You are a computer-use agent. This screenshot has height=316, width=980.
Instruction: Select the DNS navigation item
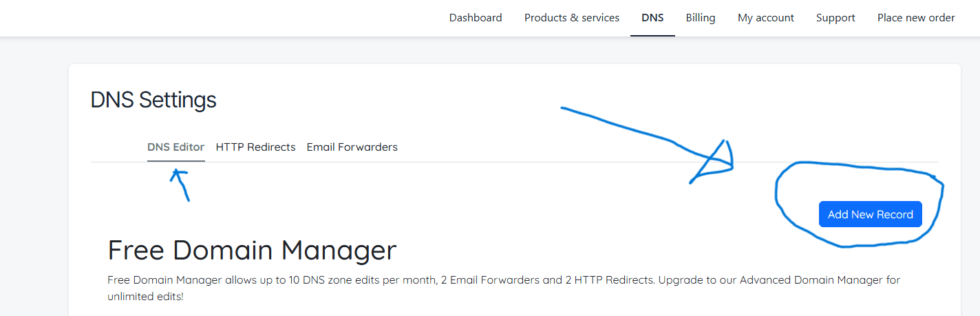[652, 18]
